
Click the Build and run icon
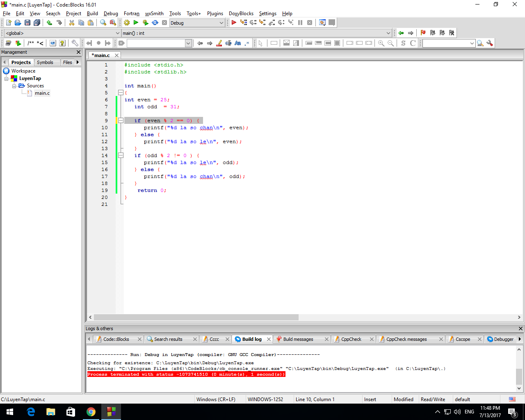145,23
